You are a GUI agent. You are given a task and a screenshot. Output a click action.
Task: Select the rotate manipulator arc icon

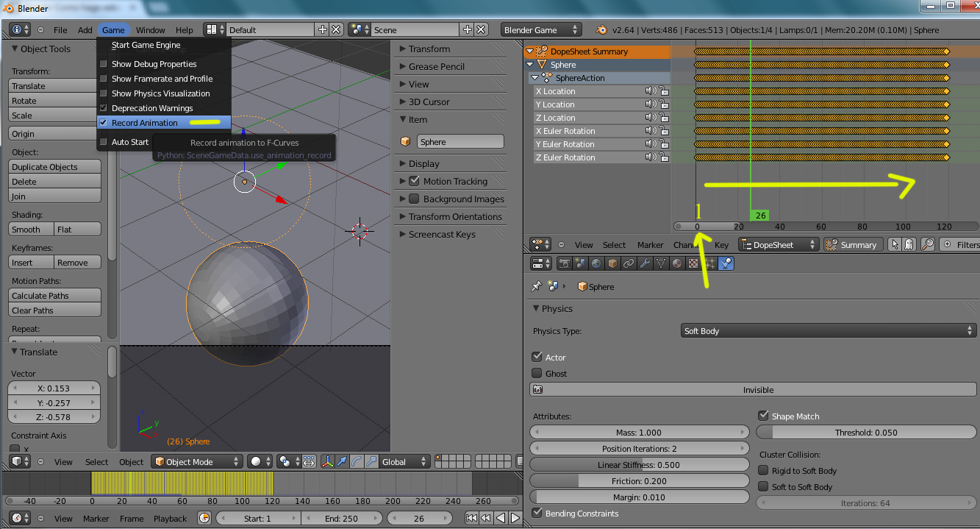(x=356, y=461)
